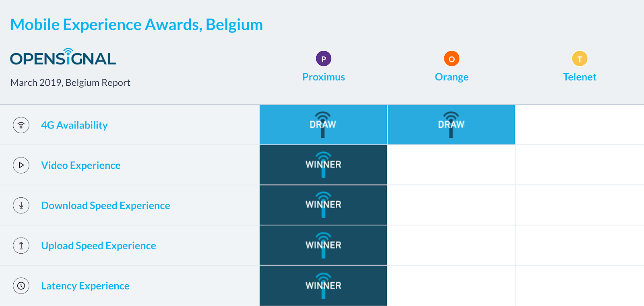Open the Video Experience category
Image resolution: width=644 pixels, height=306 pixels.
pos(81,165)
